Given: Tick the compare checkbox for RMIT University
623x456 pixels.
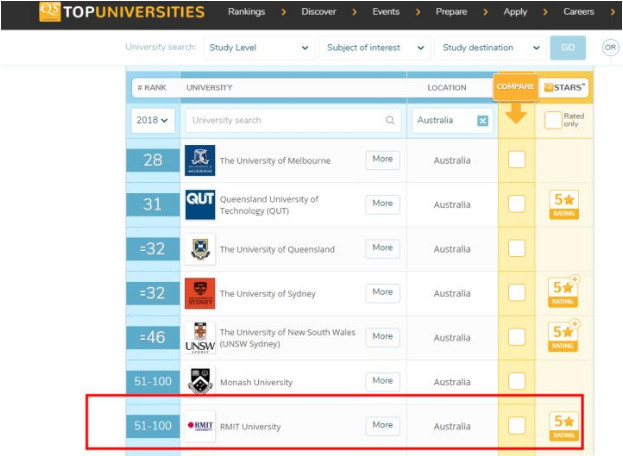Looking at the screenshot, I should 516,426.
